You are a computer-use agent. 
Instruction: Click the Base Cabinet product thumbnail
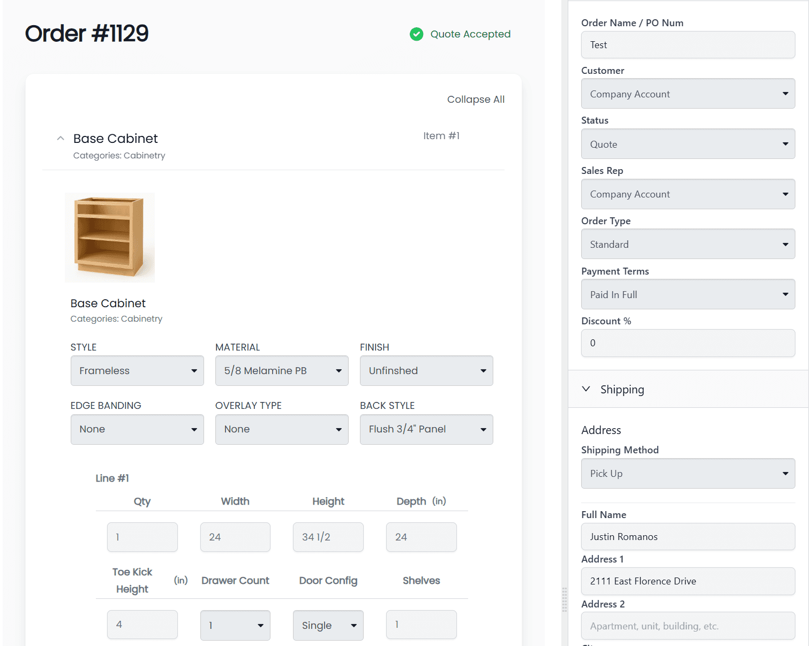109,237
